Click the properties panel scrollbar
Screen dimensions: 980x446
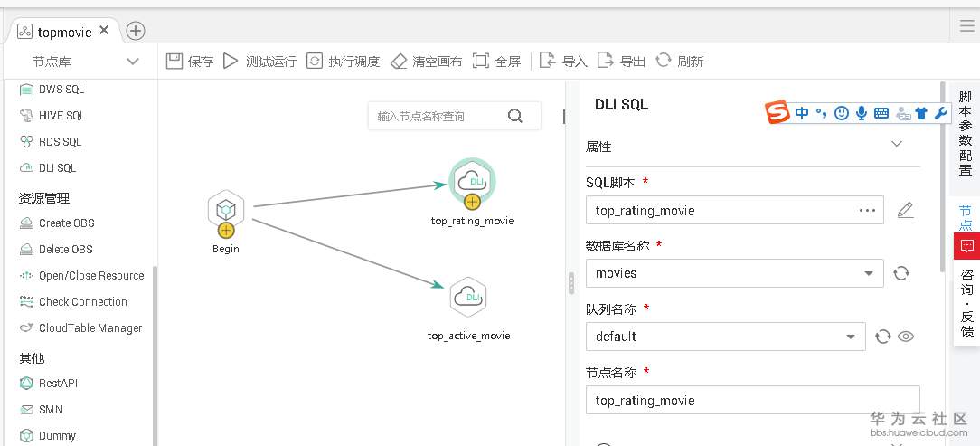tap(943, 176)
